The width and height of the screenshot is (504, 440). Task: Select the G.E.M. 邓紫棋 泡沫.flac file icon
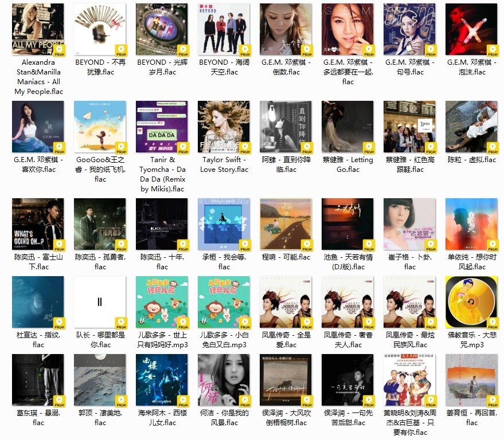pyautogui.click(x=471, y=29)
